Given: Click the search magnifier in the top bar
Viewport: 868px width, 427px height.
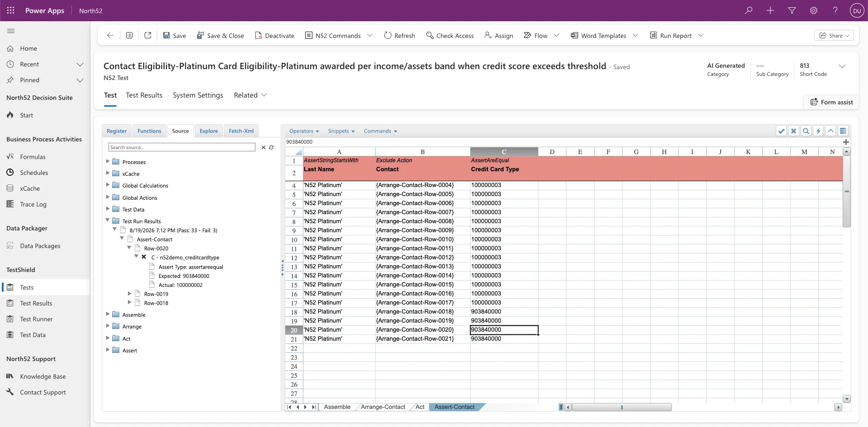Looking at the screenshot, I should click(x=749, y=10).
